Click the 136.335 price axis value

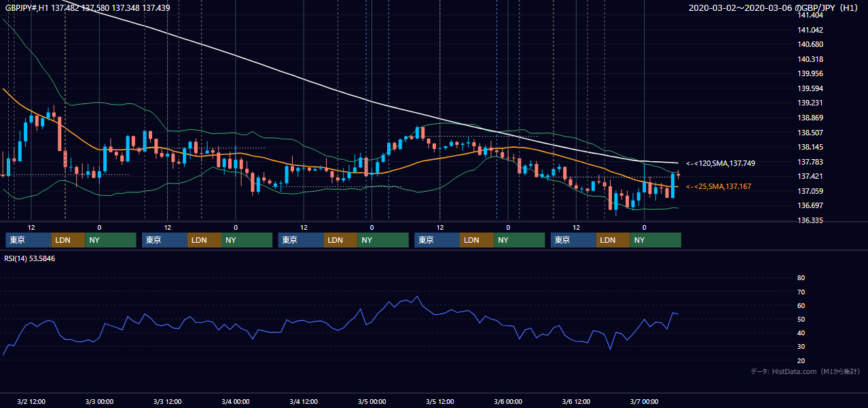(x=810, y=220)
